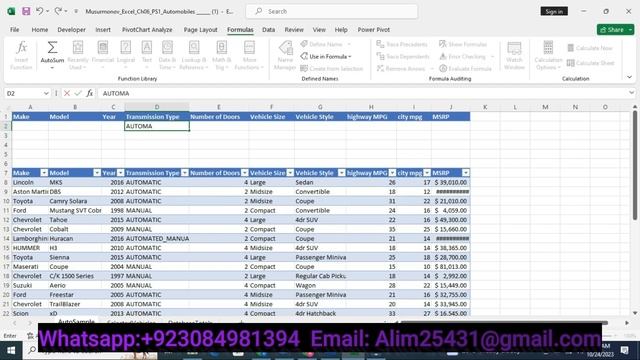The image size is (640, 360).
Task: Click the Share button
Action: 616,30
